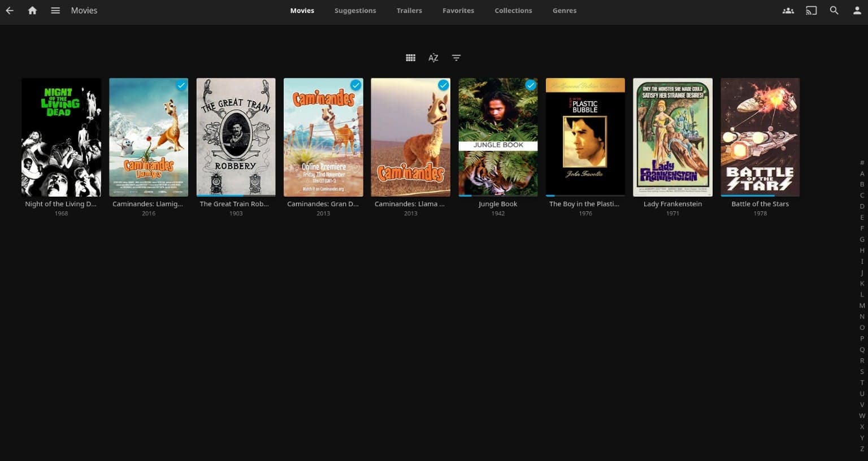Image resolution: width=868 pixels, height=461 pixels.
Task: Click The Boy in the Plasti... title link
Action: (584, 204)
